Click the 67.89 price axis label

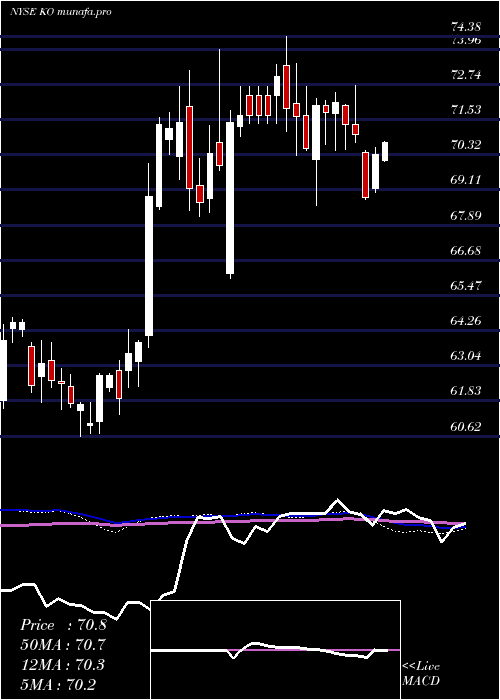[x=466, y=216]
